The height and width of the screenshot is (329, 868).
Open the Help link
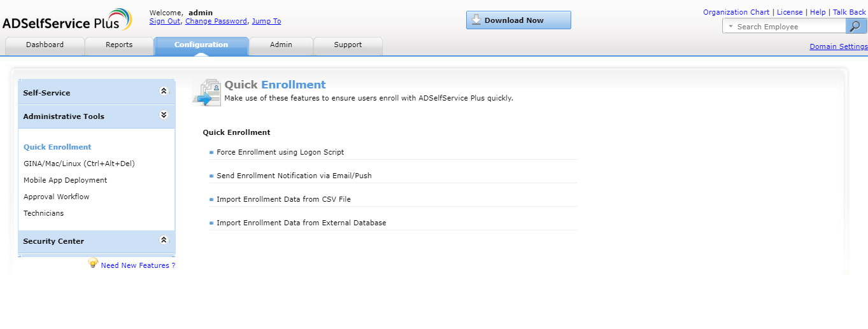coord(818,12)
